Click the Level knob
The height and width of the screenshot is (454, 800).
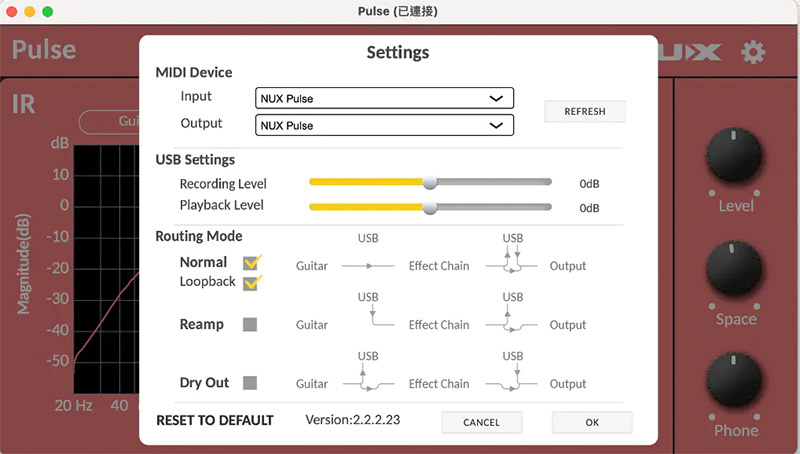[735, 158]
